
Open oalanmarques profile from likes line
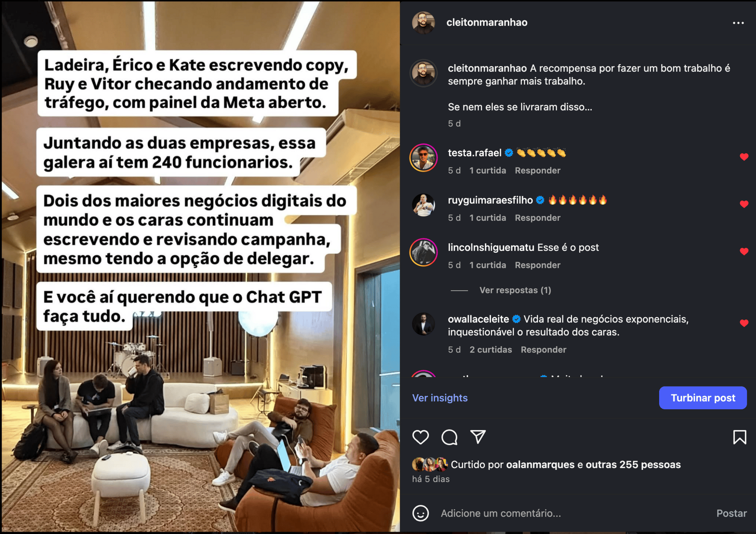[540, 465]
